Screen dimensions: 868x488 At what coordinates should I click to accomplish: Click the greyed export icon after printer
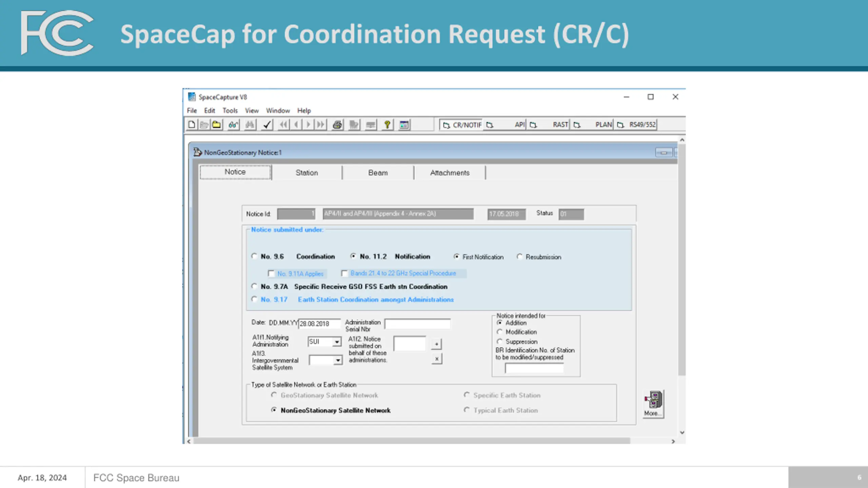pos(354,125)
